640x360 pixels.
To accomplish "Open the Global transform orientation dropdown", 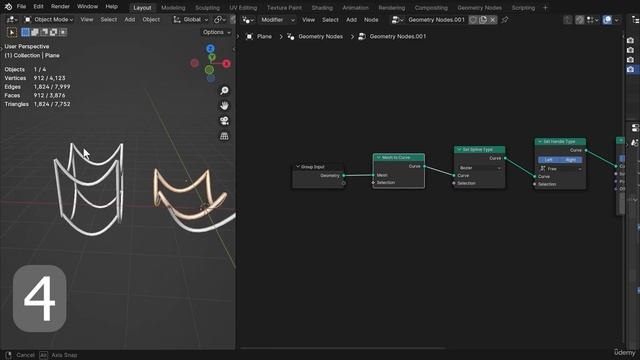I will pyautogui.click(x=191, y=20).
